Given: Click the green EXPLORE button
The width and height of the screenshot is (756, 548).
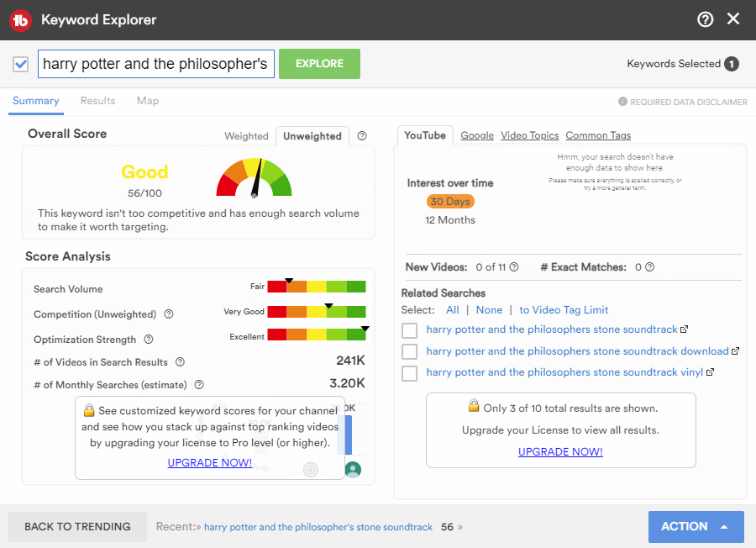Looking at the screenshot, I should tap(319, 64).
